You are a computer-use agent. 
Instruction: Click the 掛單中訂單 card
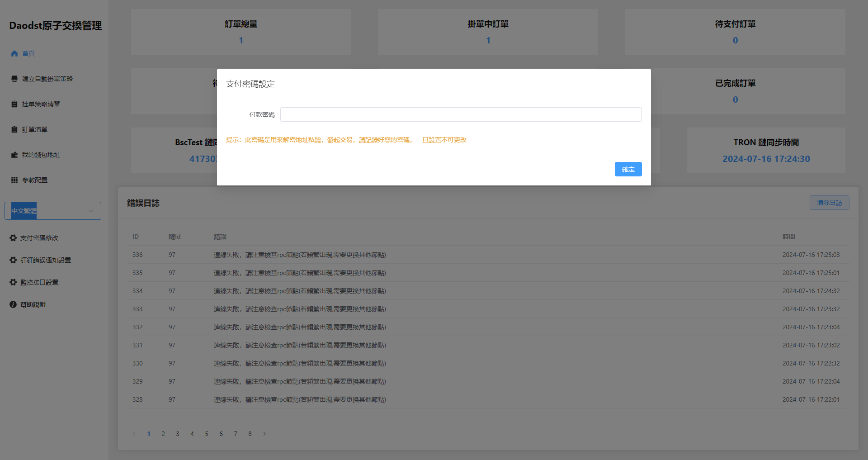(488, 32)
